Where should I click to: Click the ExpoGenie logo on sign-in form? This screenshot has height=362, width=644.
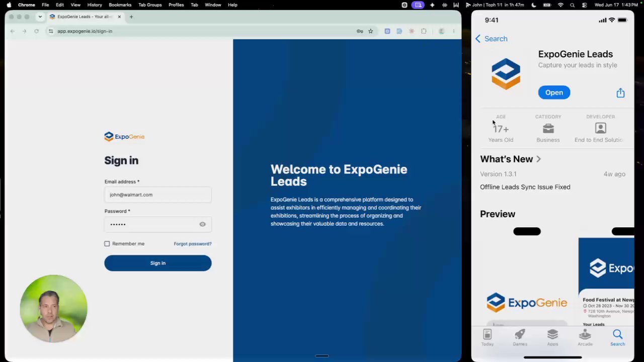(124, 136)
